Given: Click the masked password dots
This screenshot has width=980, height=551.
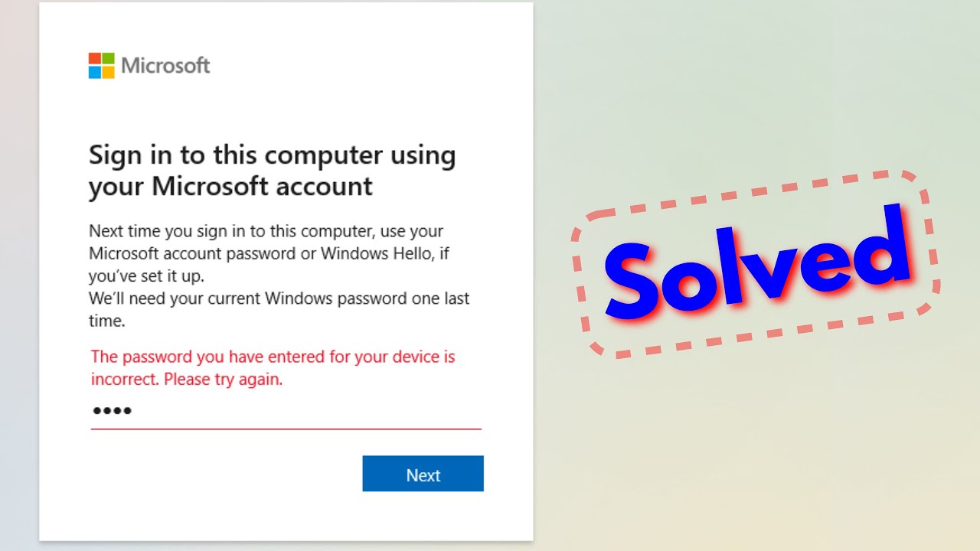Looking at the screenshot, I should (x=112, y=412).
